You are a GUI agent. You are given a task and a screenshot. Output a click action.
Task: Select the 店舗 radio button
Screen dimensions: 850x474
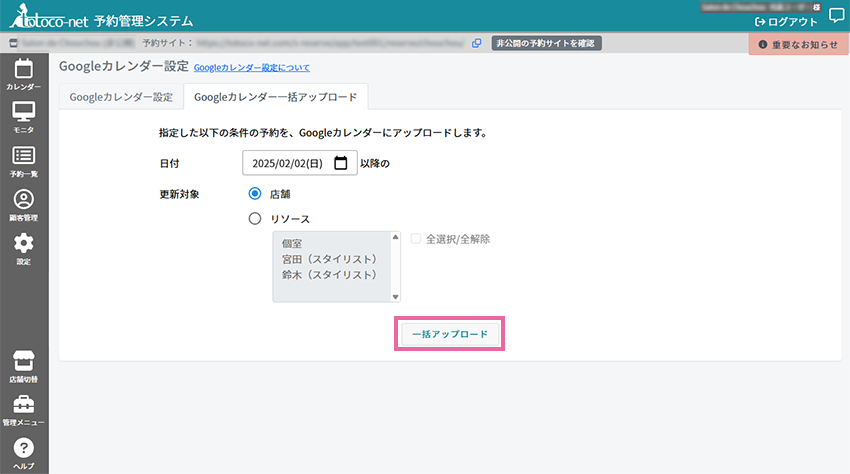255,193
